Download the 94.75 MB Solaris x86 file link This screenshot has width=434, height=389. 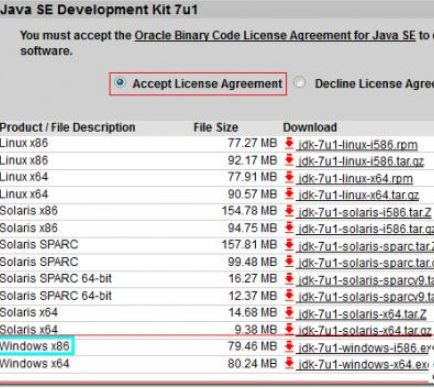366,229
